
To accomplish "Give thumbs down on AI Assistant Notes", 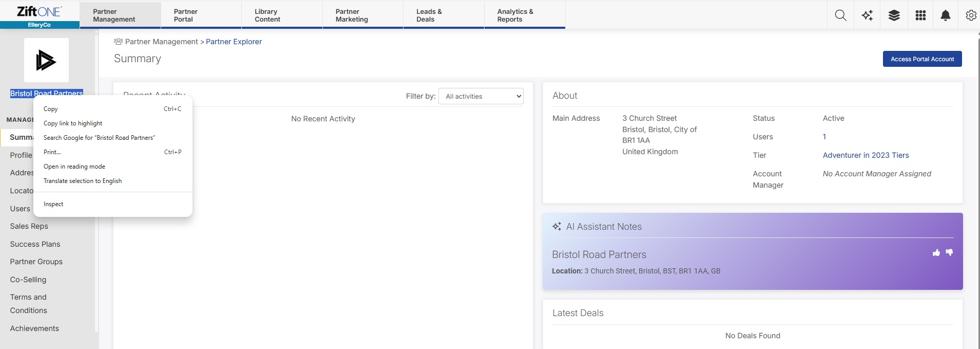I will pos(949,252).
